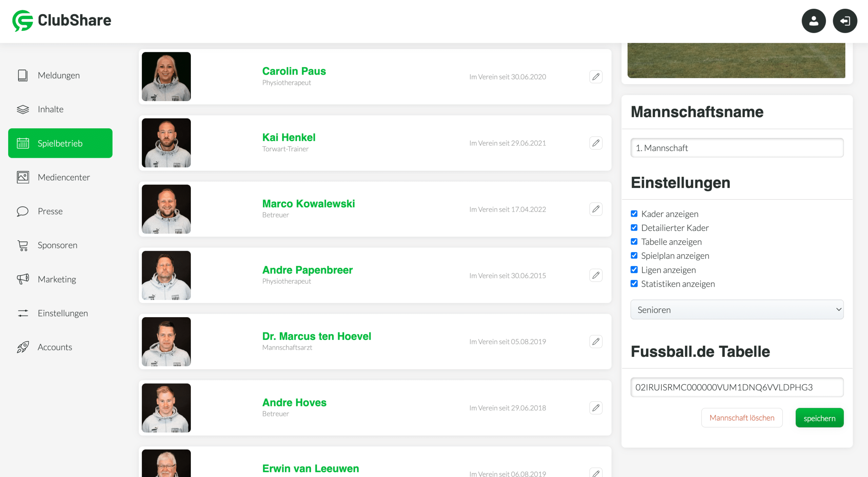Toggle Ligen anzeigen checkbox
The width and height of the screenshot is (868, 477).
coord(634,270)
